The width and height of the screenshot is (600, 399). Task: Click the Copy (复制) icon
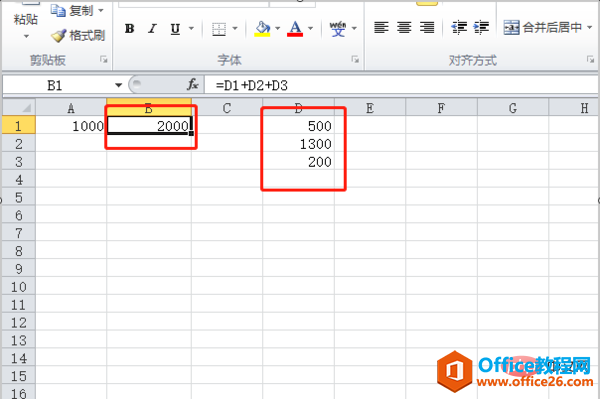[58, 11]
